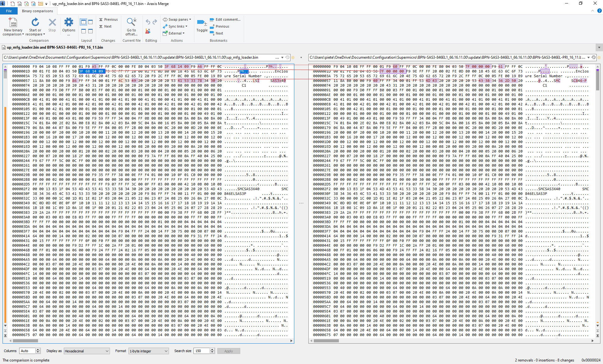Viewport: 603px width, 364px height.
Task: Click the Undo arrow icon
Action: (148, 22)
